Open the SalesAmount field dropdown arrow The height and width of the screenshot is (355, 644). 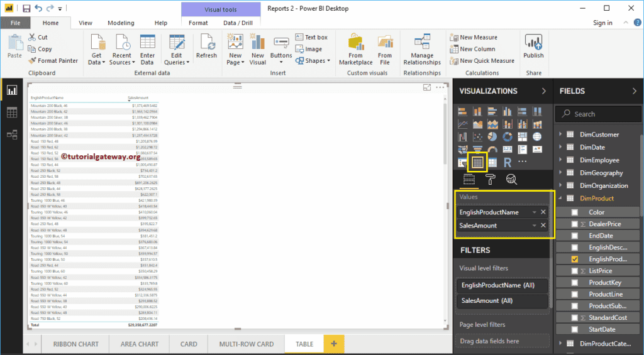(534, 226)
